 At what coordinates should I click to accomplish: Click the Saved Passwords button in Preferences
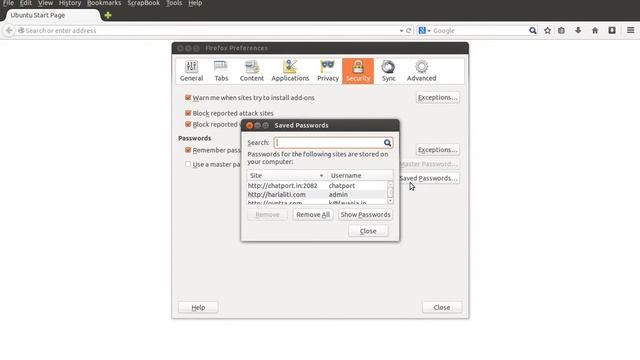pyautogui.click(x=429, y=178)
